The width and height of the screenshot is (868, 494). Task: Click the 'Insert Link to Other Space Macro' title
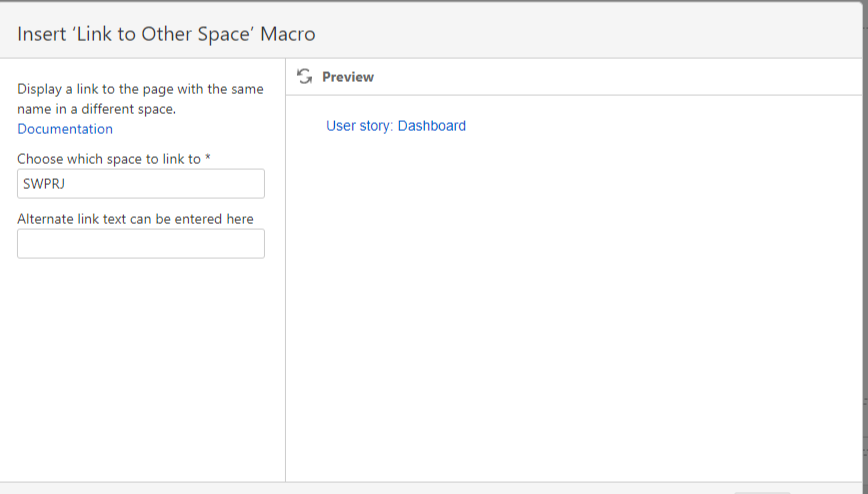pyautogui.click(x=166, y=34)
